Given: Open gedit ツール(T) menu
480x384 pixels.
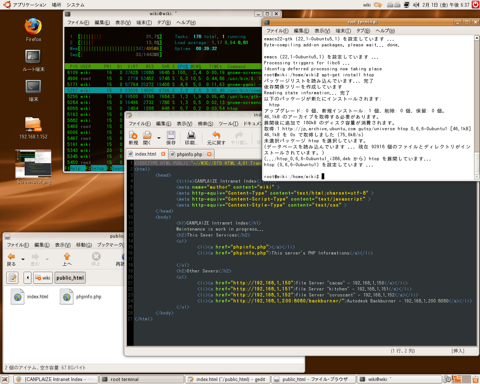Looking at the screenshot, I should point(228,124).
